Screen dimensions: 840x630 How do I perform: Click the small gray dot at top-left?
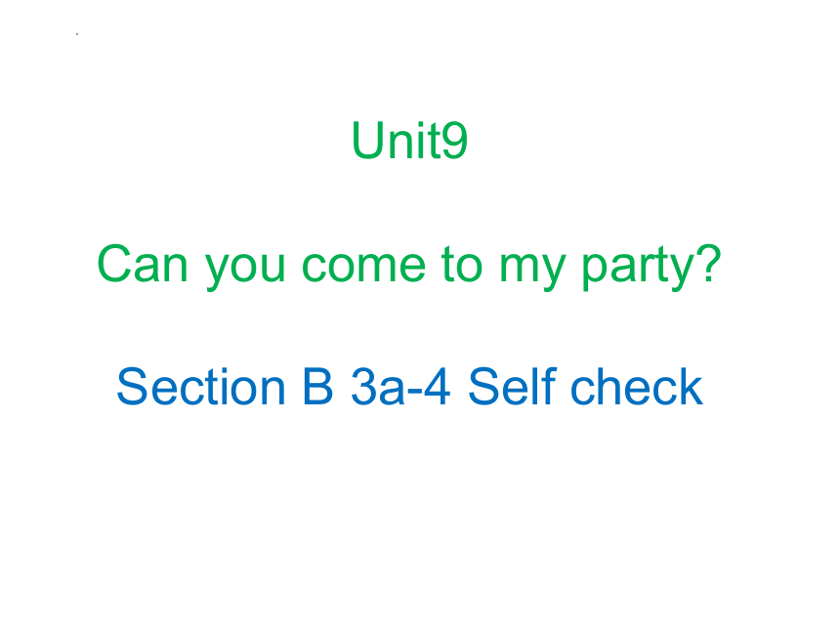(x=77, y=34)
